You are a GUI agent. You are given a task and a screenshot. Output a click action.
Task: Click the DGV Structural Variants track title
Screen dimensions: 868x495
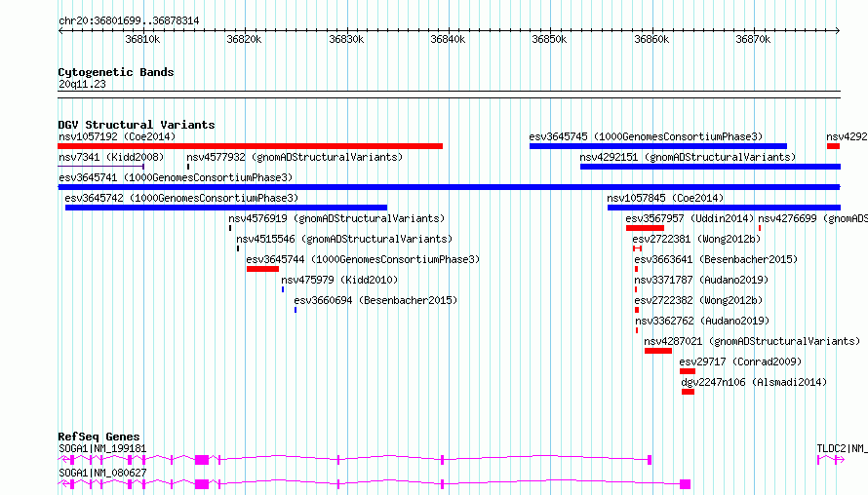pyautogui.click(x=137, y=125)
